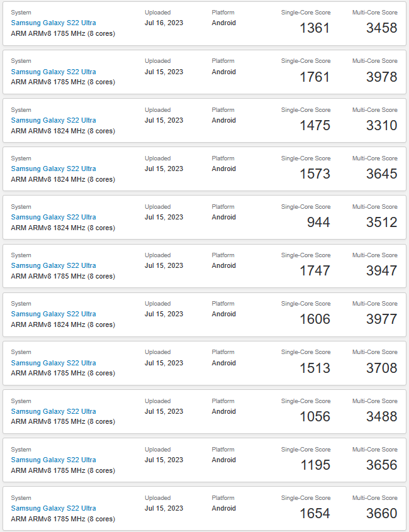Click the multi-core score 3977
409x532 pixels.
point(381,319)
